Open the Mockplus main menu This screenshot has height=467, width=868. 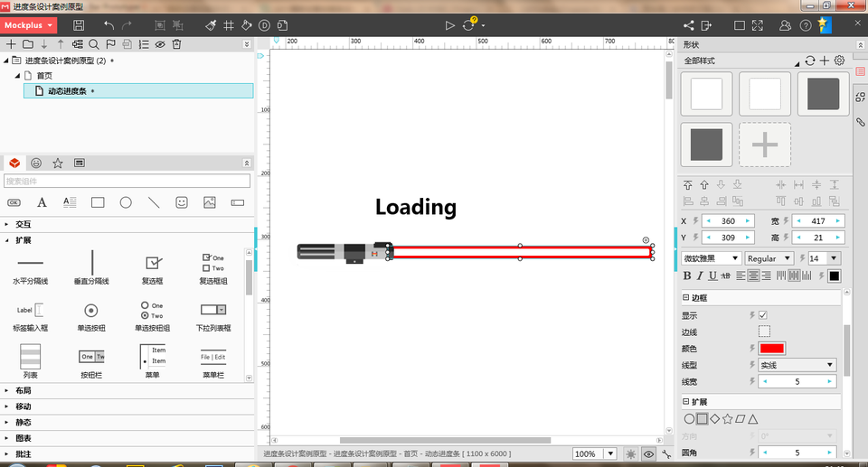pyautogui.click(x=28, y=25)
